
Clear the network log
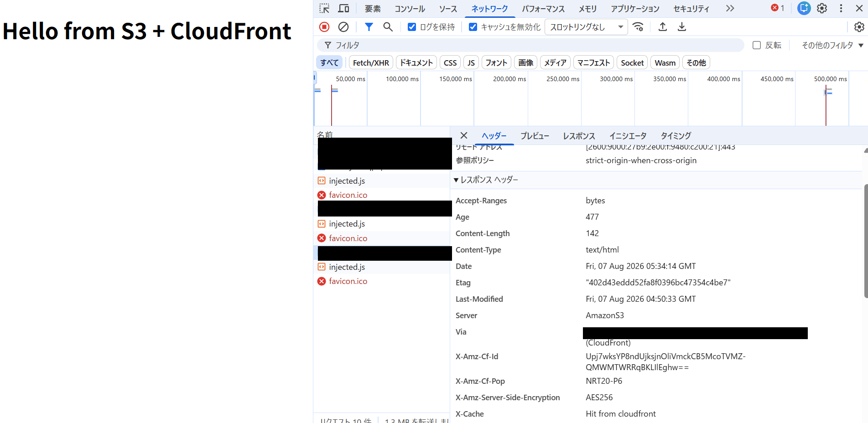click(343, 27)
